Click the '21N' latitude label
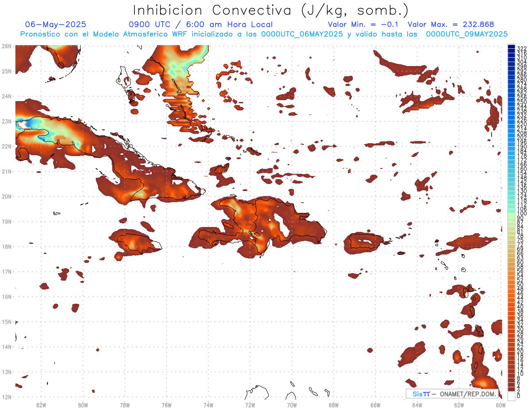The height and width of the screenshot is (411, 532). pyautogui.click(x=6, y=171)
